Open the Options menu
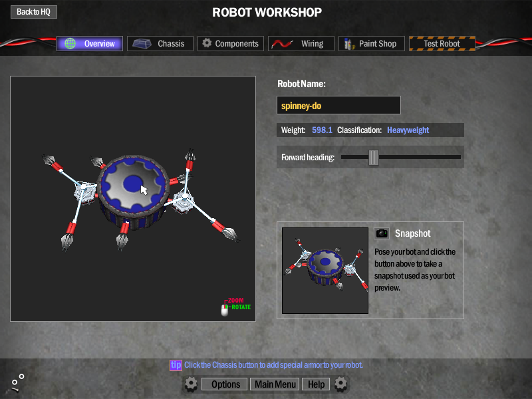Screen dimensions: 532x399 pyautogui.click(x=224, y=384)
